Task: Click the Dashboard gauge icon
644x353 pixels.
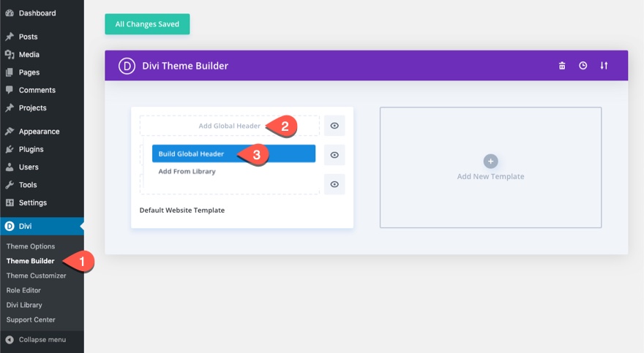Action: (x=10, y=13)
